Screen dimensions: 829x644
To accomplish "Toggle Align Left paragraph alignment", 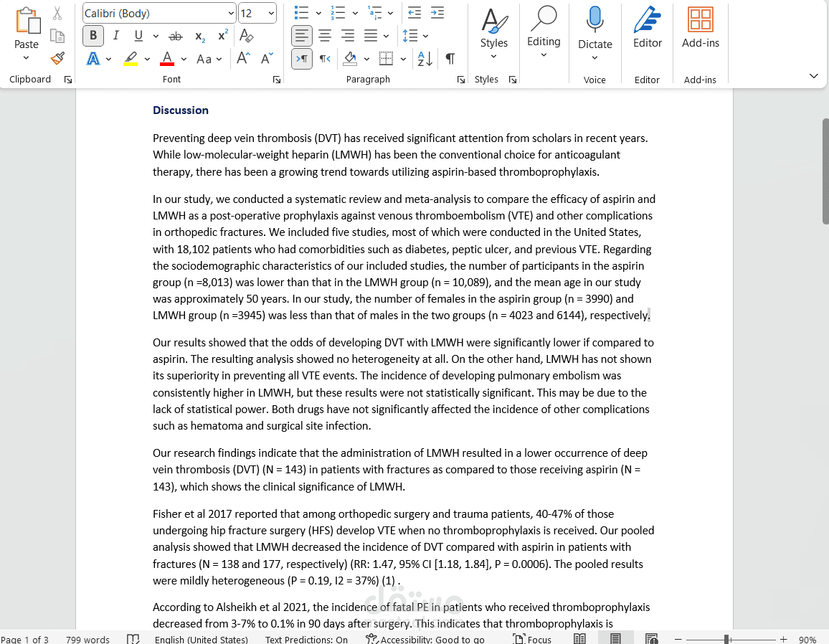I will [x=302, y=36].
